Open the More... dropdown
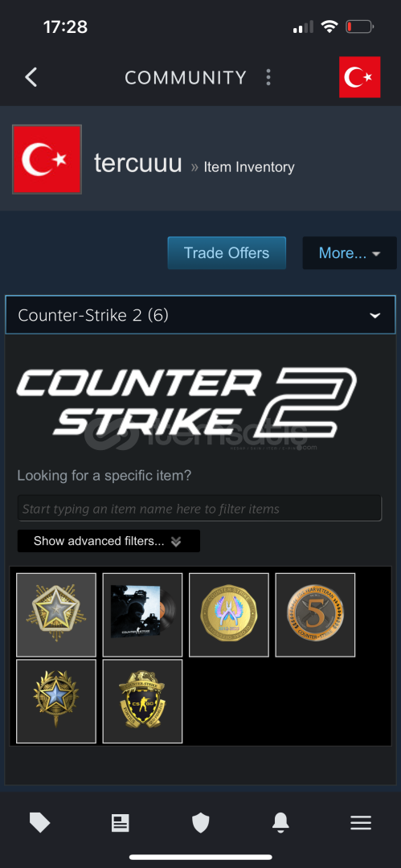 (350, 253)
